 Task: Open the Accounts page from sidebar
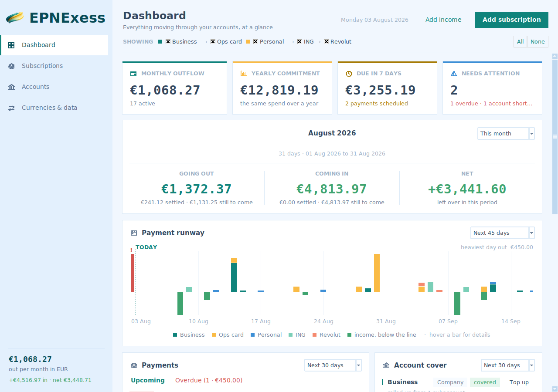tap(54, 87)
